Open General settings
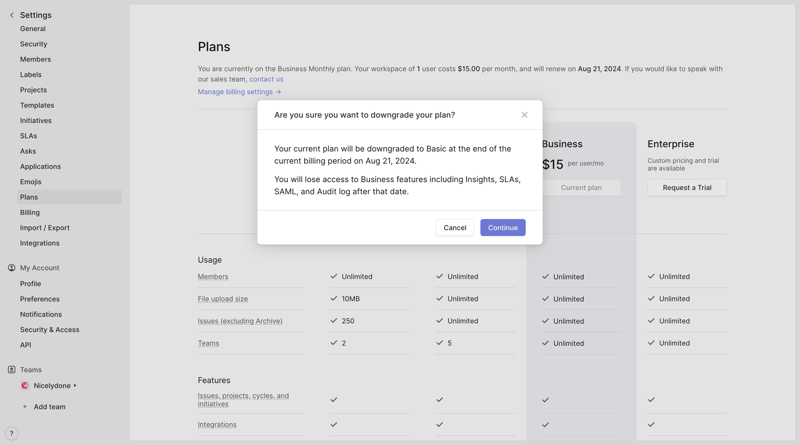 point(33,29)
